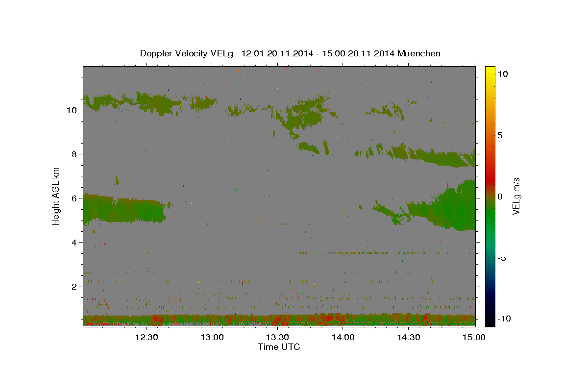This screenshot has height=392, width=588.
Task: Click the 'VELg m/s' colorbar title
Action: pyautogui.click(x=516, y=196)
